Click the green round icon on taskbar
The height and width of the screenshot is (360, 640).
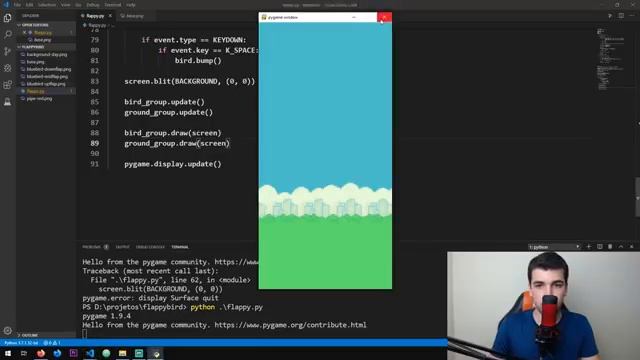(x=106, y=353)
